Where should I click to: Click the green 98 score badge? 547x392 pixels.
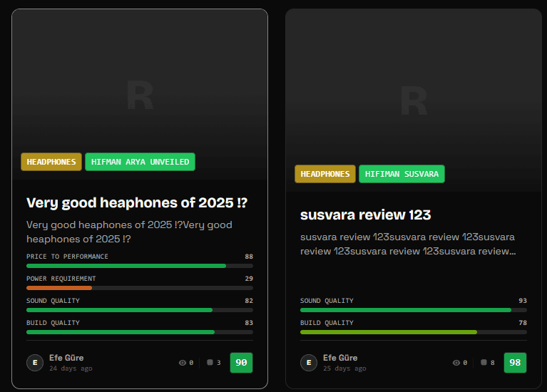click(515, 363)
